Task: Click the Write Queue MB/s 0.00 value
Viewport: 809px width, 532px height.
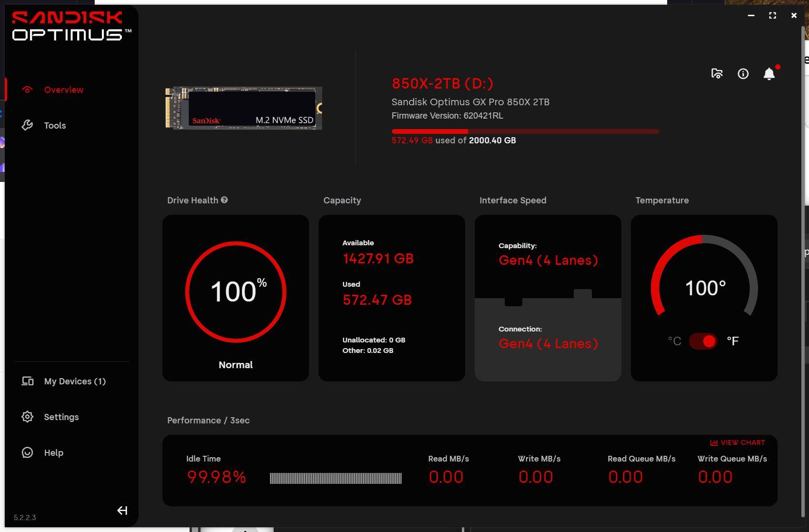Action: tap(715, 477)
